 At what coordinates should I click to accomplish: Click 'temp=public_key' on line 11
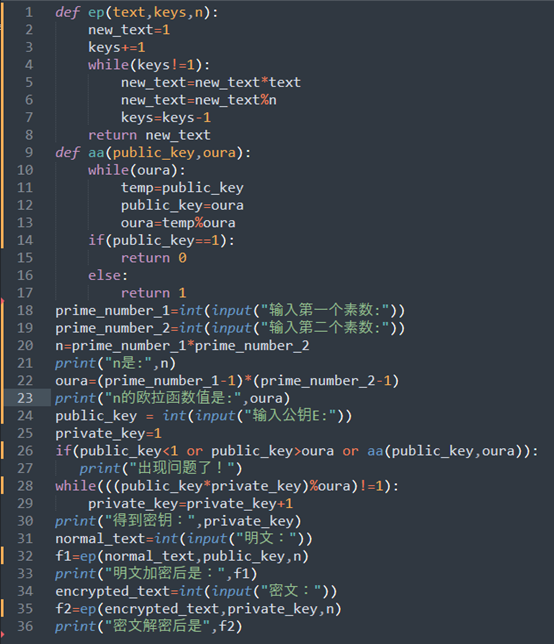coord(182,188)
